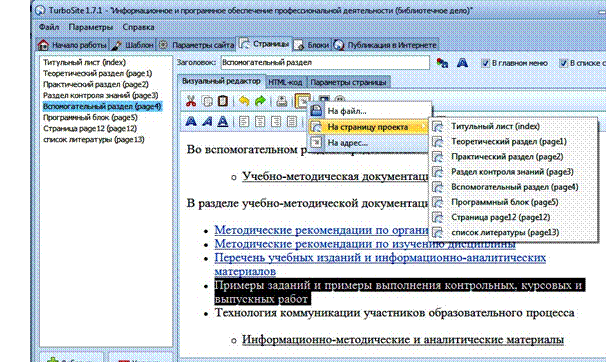Select 'Титульный лист (index)' in page list
Viewport: 606px width, 364px height.
[x=84, y=62]
